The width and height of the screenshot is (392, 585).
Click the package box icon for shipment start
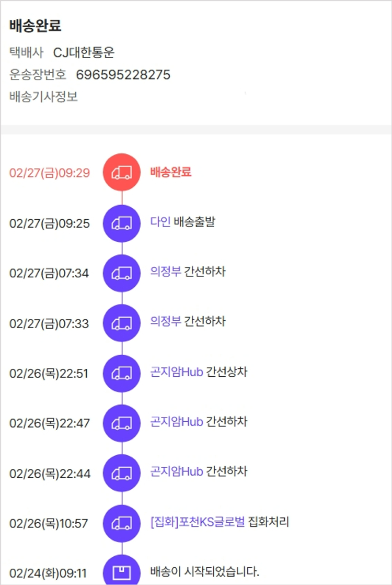(x=122, y=571)
